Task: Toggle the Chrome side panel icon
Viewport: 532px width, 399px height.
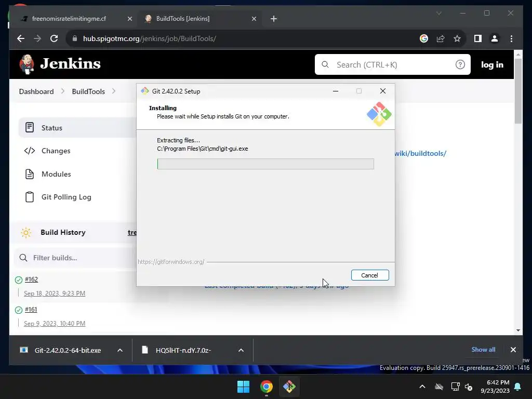Action: [478, 38]
